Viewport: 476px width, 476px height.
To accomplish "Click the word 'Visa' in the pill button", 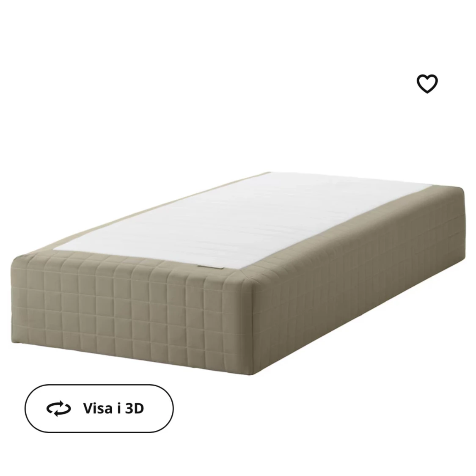I will pos(98,408).
